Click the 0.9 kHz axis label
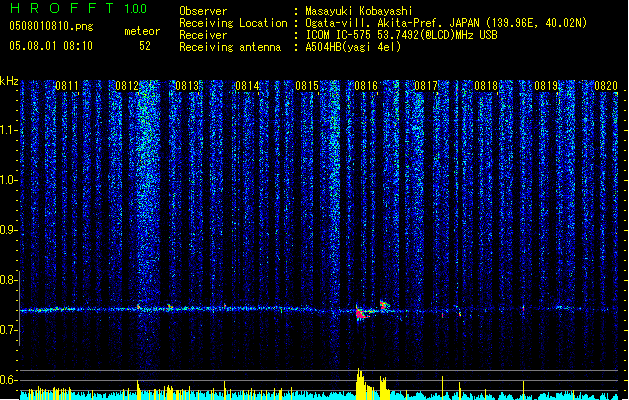Screen dimensions: 629x400 pyautogui.click(x=9, y=230)
